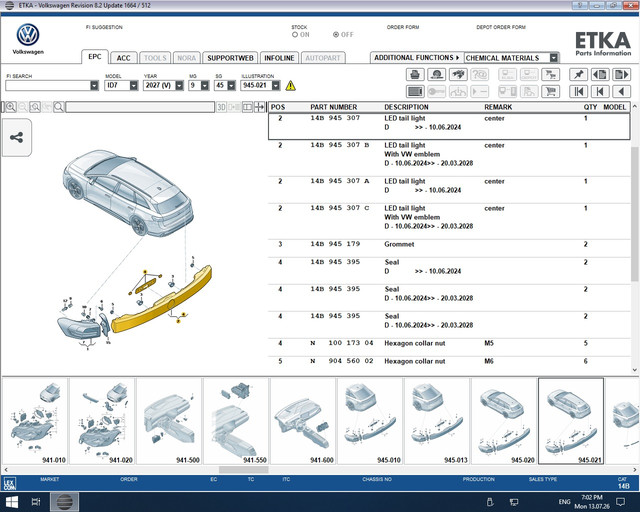Click the shopping cart order icon
640x512 pixels.
(x=550, y=91)
